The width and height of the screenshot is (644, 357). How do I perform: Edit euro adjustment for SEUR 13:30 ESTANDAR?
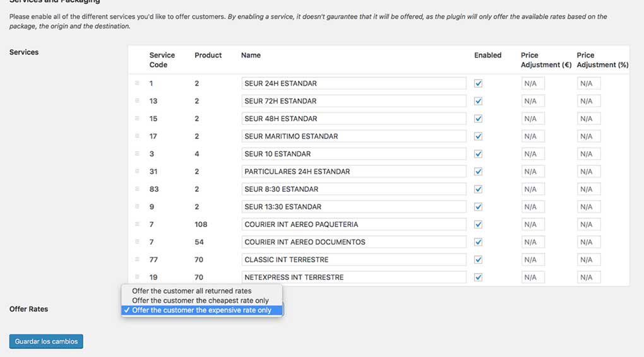pyautogui.click(x=533, y=207)
